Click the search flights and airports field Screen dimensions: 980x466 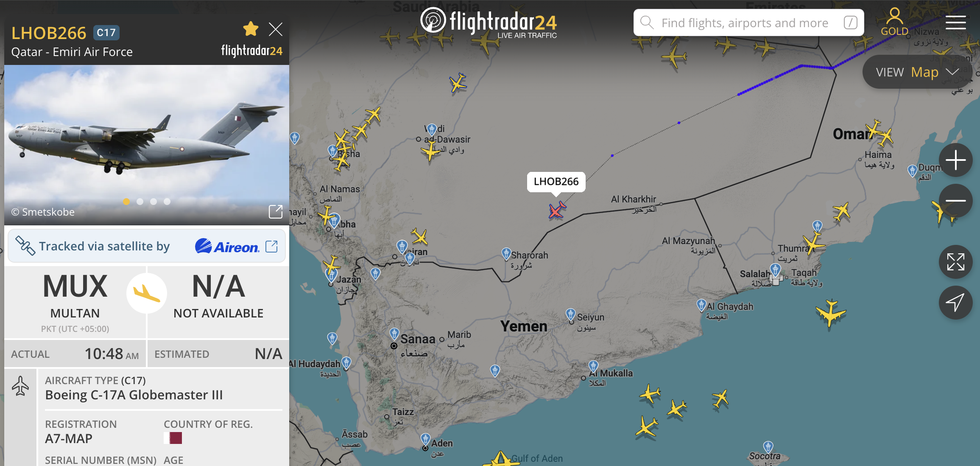(748, 22)
